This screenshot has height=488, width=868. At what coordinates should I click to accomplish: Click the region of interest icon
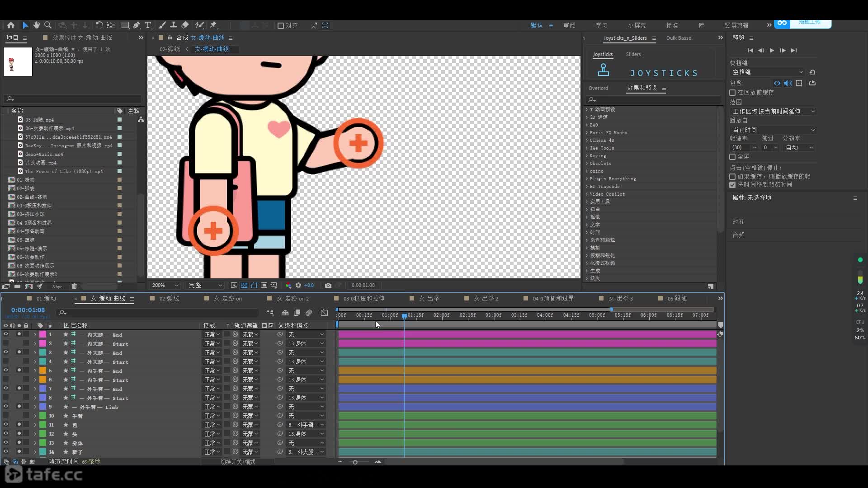point(264,285)
